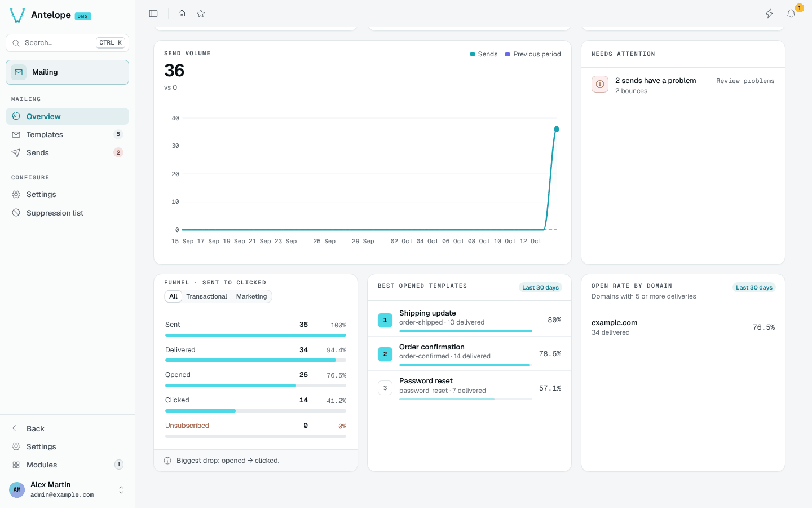Open quick actions lightning bolt icon
This screenshot has height=508, width=812.
coord(769,14)
